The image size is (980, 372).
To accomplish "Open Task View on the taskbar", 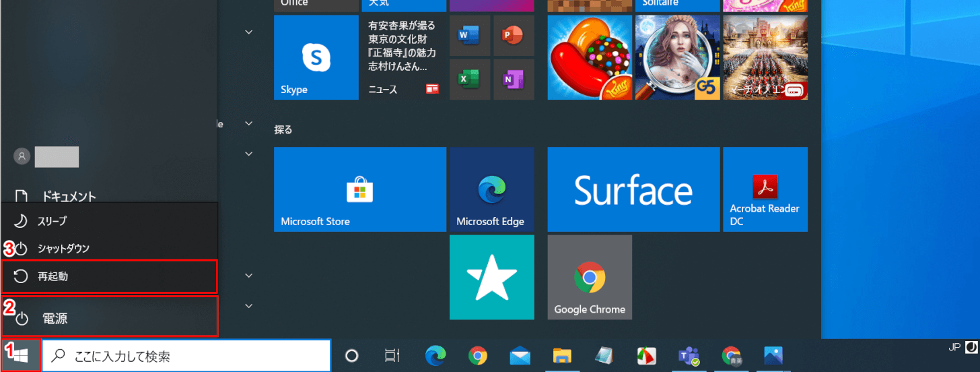I will (391, 356).
